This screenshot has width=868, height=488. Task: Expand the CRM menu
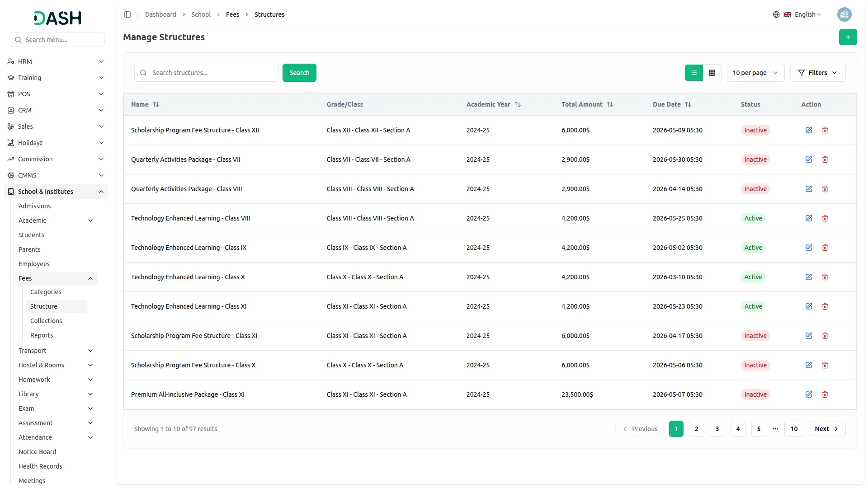coord(56,110)
